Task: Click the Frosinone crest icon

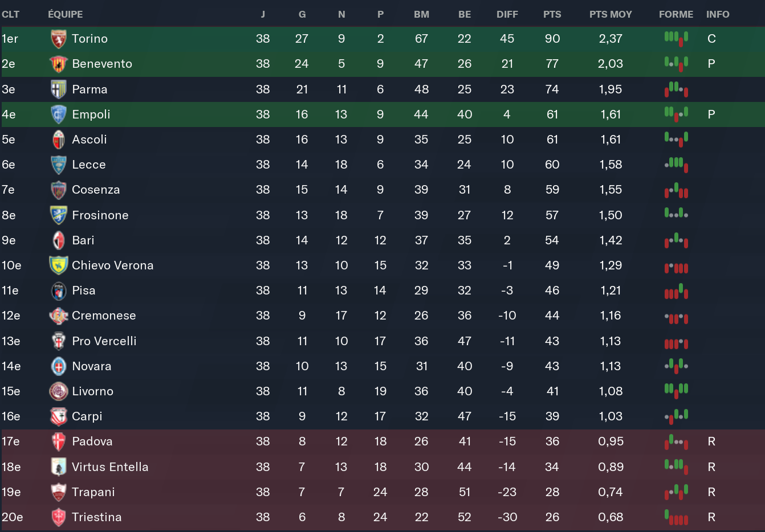Action: [58, 215]
